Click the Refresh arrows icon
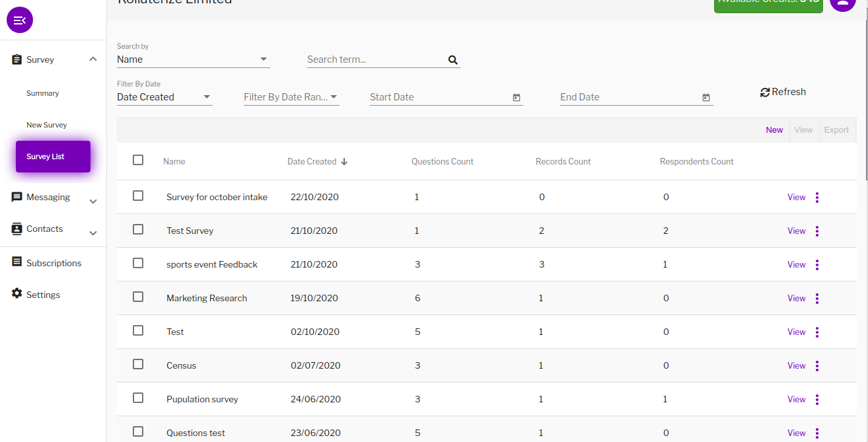Screen dimensions: 868x442 click(765, 92)
